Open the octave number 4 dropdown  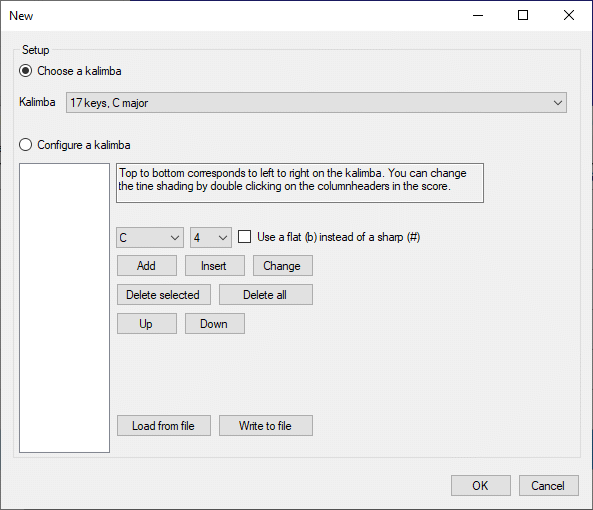point(211,237)
